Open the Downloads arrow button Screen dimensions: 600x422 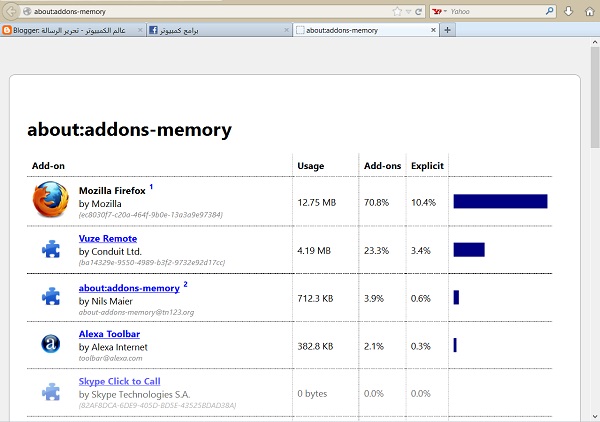(x=568, y=11)
